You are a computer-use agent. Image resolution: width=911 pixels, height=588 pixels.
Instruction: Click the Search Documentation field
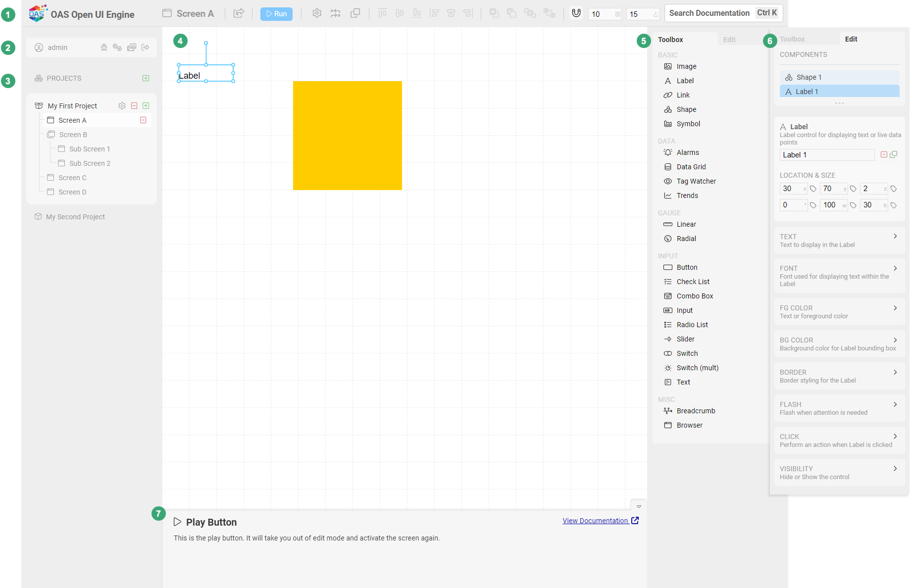click(709, 13)
